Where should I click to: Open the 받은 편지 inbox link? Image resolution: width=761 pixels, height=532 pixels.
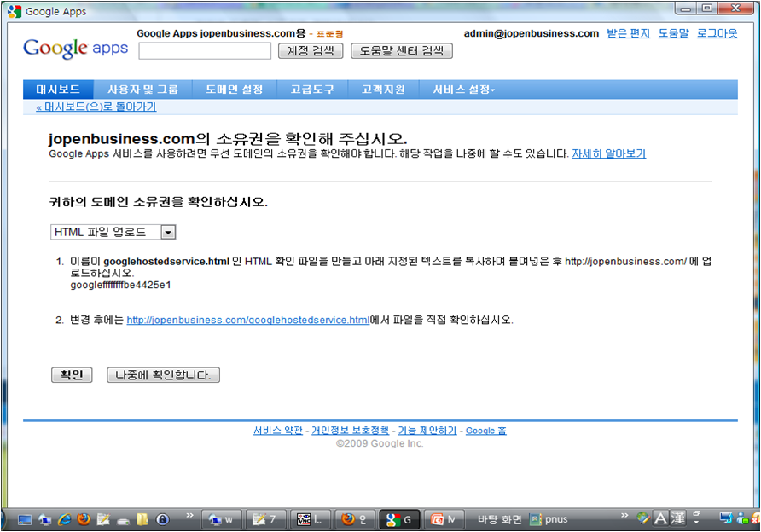pos(629,33)
